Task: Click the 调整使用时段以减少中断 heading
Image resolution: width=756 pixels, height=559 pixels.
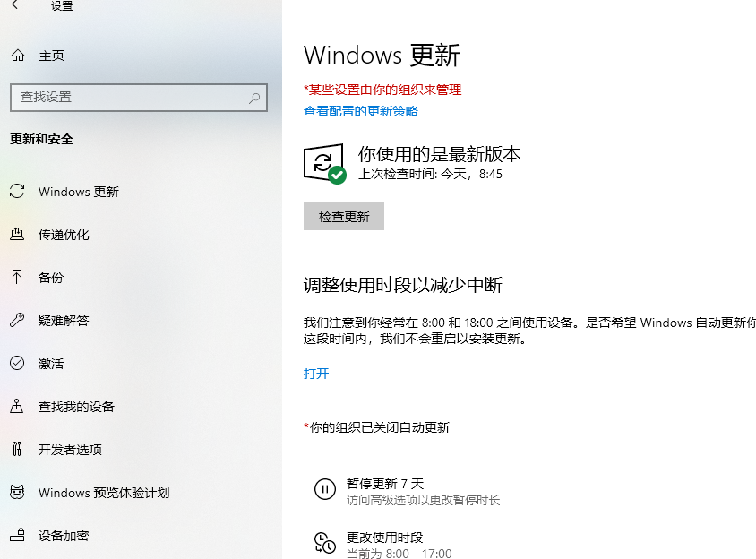Action: click(x=402, y=285)
